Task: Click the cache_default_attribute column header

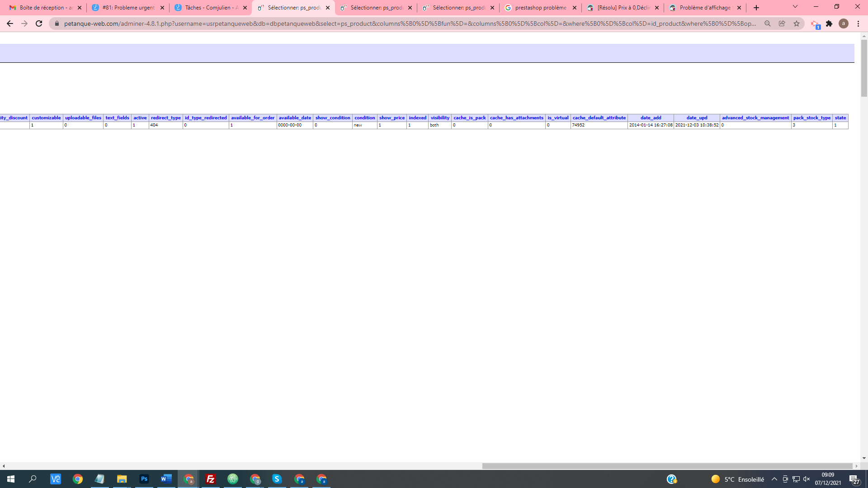Action: pos(599,117)
